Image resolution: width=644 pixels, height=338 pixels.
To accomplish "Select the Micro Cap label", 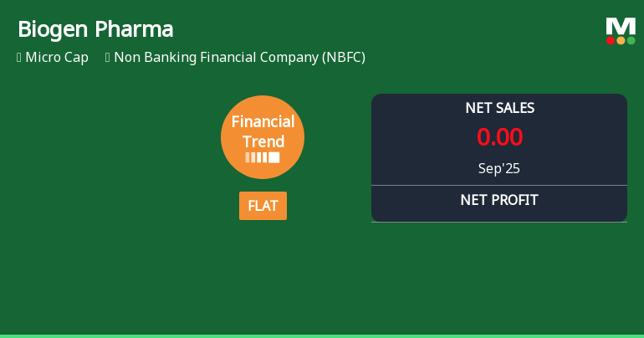I will click(x=57, y=58).
